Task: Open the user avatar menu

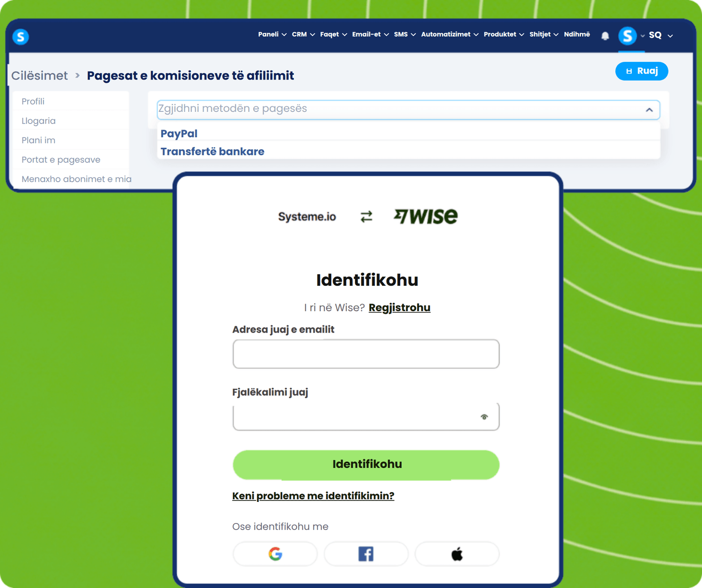Action: 628,36
